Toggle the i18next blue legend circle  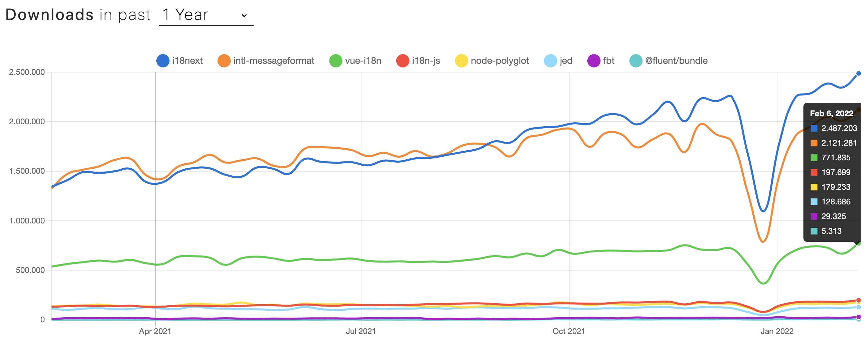163,61
